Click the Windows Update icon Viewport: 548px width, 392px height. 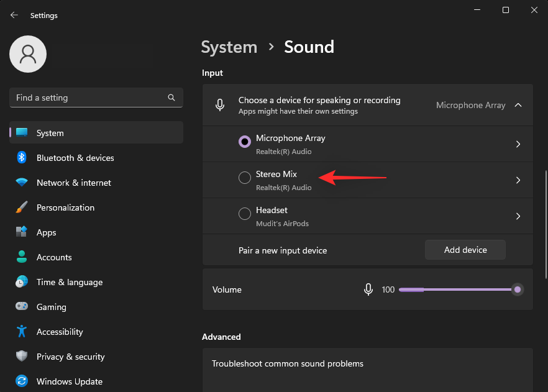click(22, 381)
